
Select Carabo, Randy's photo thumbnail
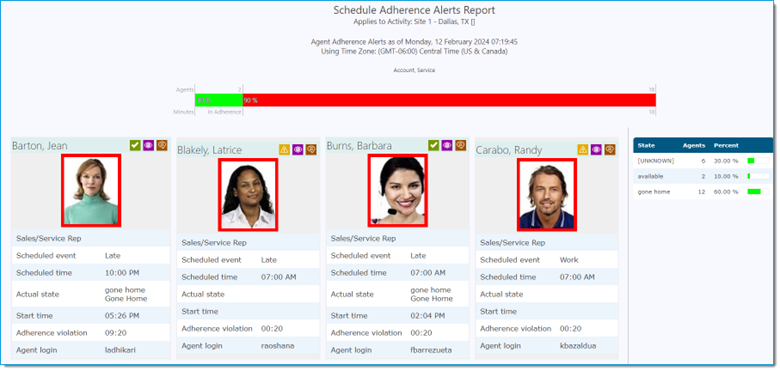547,195
